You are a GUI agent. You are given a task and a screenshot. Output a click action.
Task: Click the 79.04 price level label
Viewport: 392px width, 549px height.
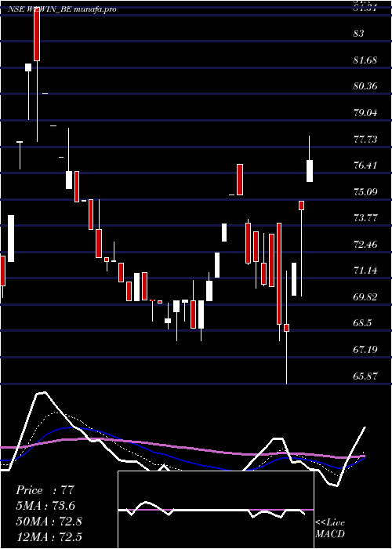[365, 113]
